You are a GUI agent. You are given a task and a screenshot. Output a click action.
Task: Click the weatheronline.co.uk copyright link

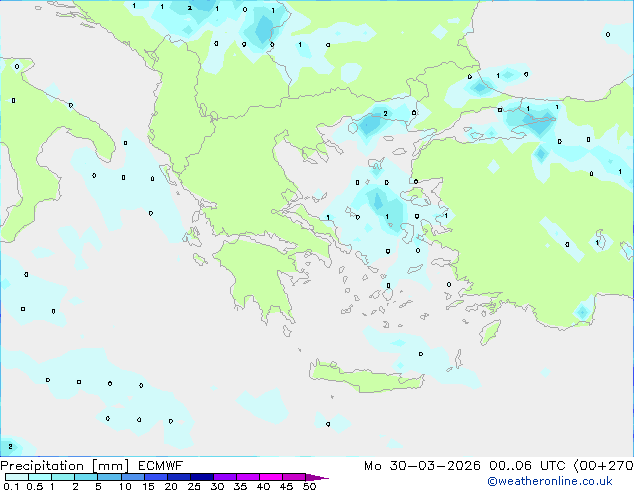coord(550,481)
